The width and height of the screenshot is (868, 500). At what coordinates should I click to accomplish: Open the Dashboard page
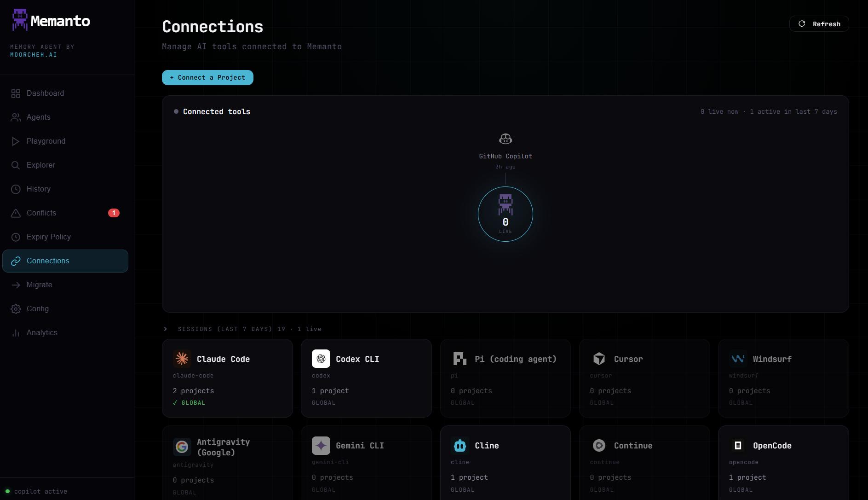[x=65, y=93]
